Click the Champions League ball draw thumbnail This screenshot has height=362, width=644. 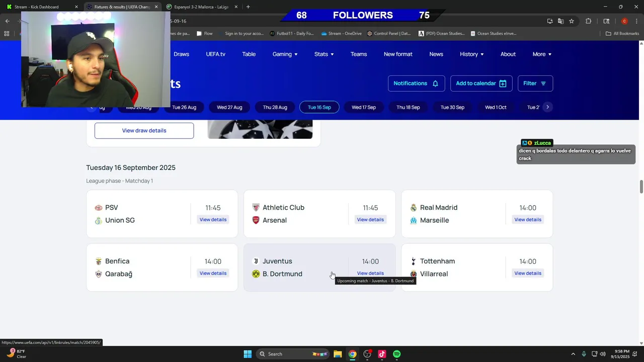[x=260, y=129]
